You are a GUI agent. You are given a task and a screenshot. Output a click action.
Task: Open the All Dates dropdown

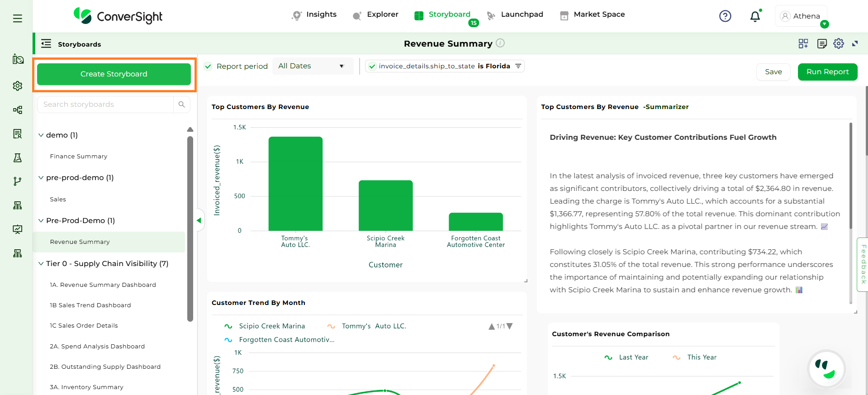tap(312, 66)
